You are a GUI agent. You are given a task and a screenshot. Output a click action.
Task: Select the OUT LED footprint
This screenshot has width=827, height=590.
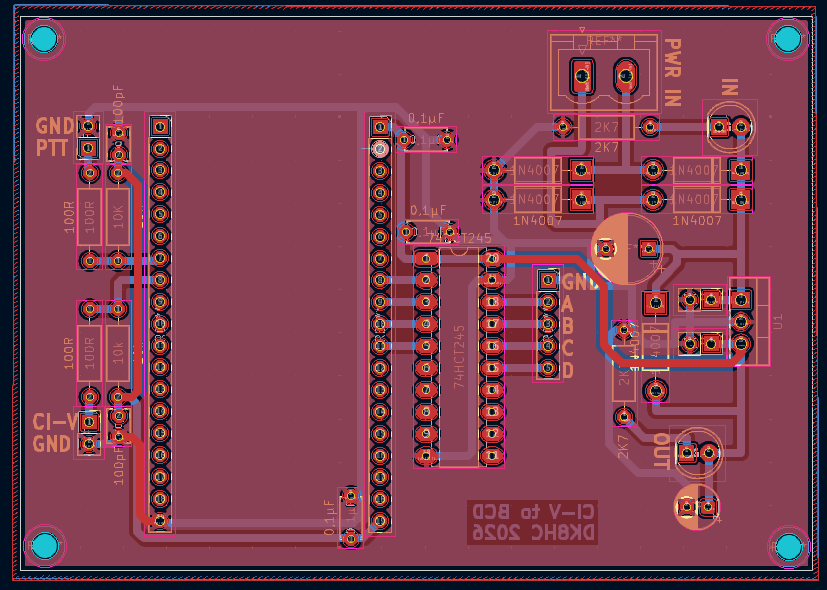[x=699, y=453]
